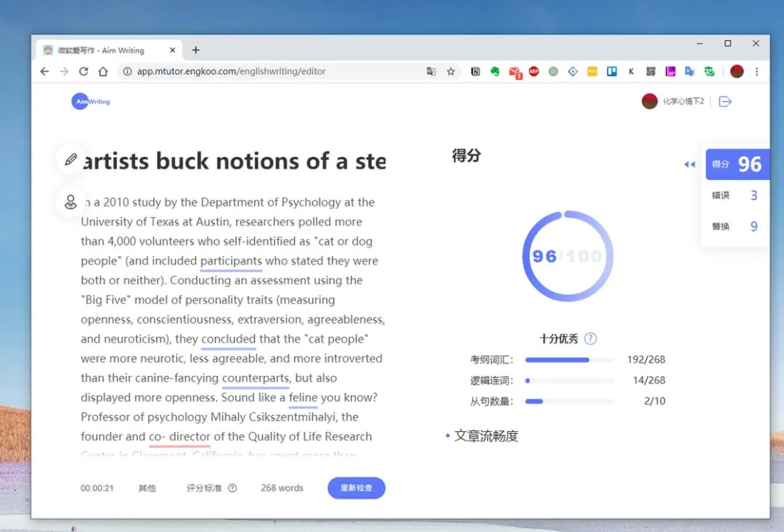Click the 得分 heading above the score circle
Viewport: 784px width, 532px height.
467,155
